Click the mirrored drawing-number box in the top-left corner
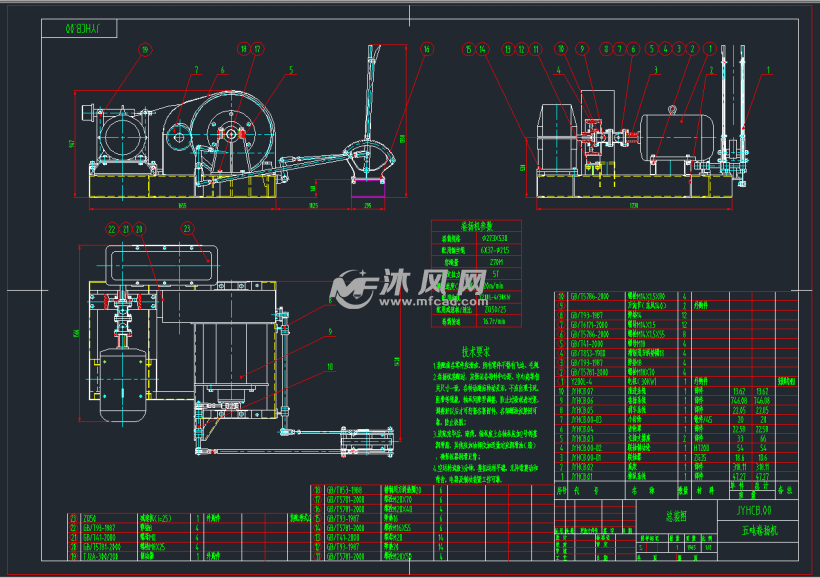The image size is (820, 578). [91, 31]
